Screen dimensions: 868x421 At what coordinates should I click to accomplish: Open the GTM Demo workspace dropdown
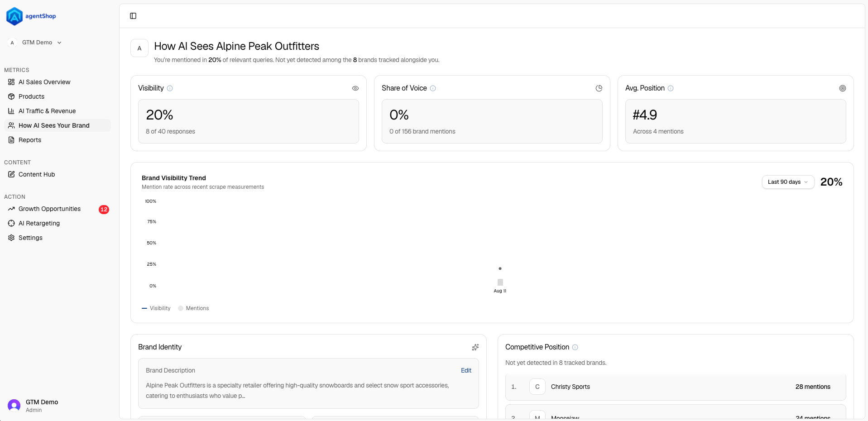(35, 43)
